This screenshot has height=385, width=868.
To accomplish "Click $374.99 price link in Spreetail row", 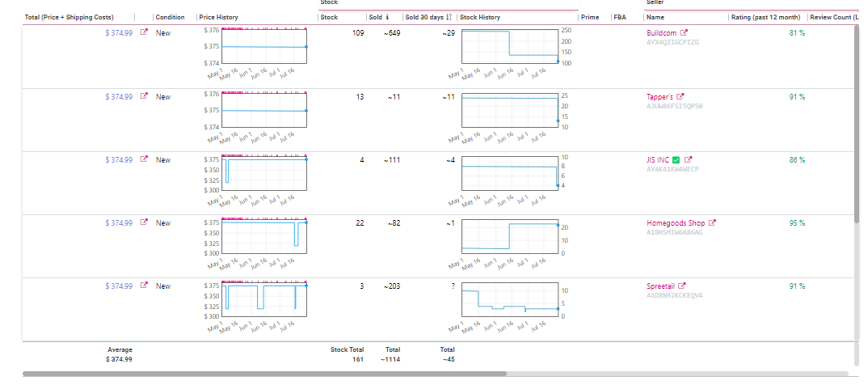I will pyautogui.click(x=119, y=286).
